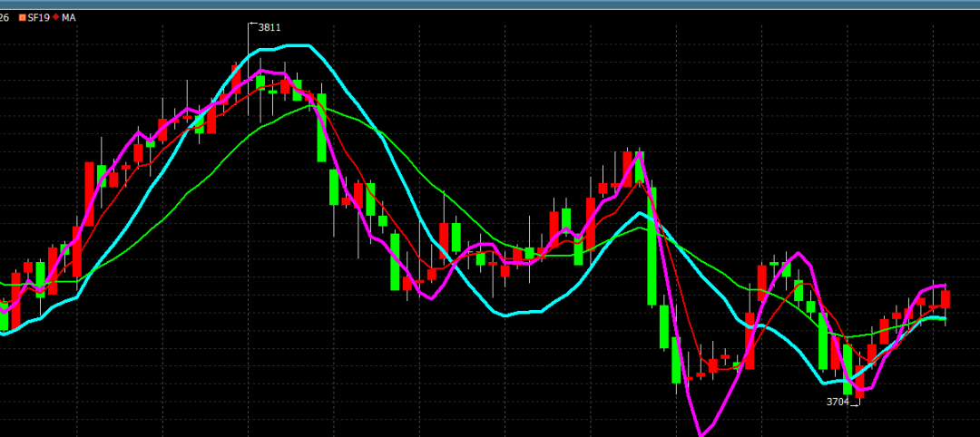This screenshot has height=437, width=980.
Task: Click the number 26 in the top-left corner
Action: (x=5, y=17)
